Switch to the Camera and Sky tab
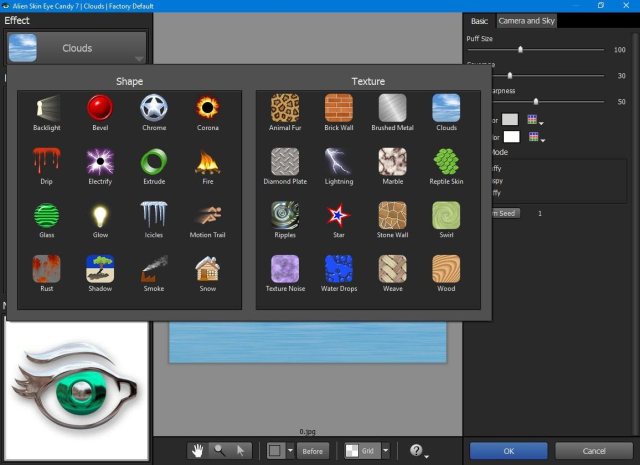The image size is (640, 465). pyautogui.click(x=526, y=21)
